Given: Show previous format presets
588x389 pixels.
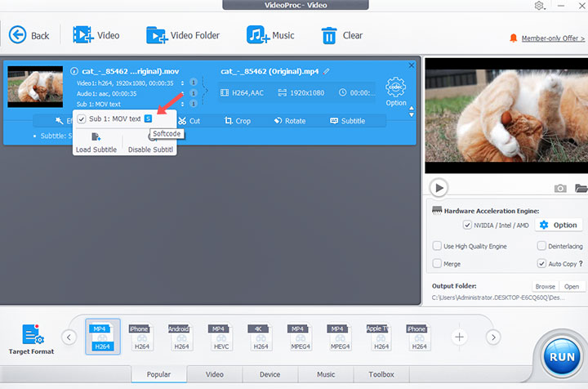Looking at the screenshot, I should 69,338.
